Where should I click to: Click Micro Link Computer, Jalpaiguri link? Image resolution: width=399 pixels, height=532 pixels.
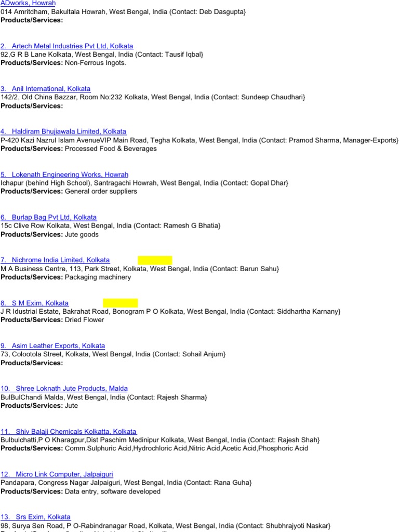click(57, 474)
